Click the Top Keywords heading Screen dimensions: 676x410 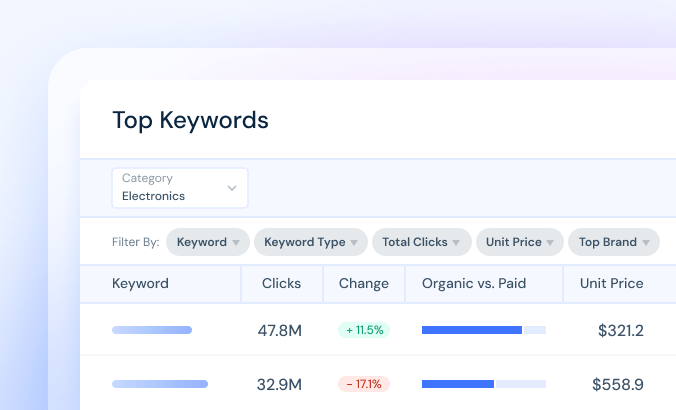(x=190, y=120)
